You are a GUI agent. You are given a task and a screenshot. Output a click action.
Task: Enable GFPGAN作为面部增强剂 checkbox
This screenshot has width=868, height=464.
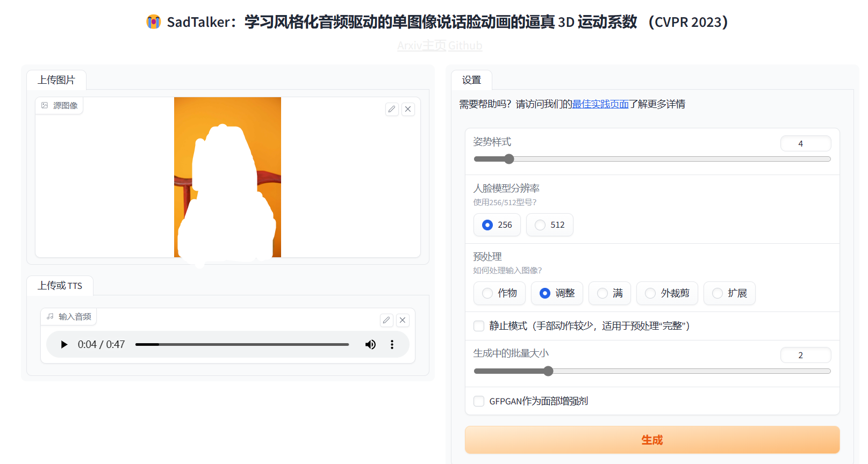(x=479, y=401)
